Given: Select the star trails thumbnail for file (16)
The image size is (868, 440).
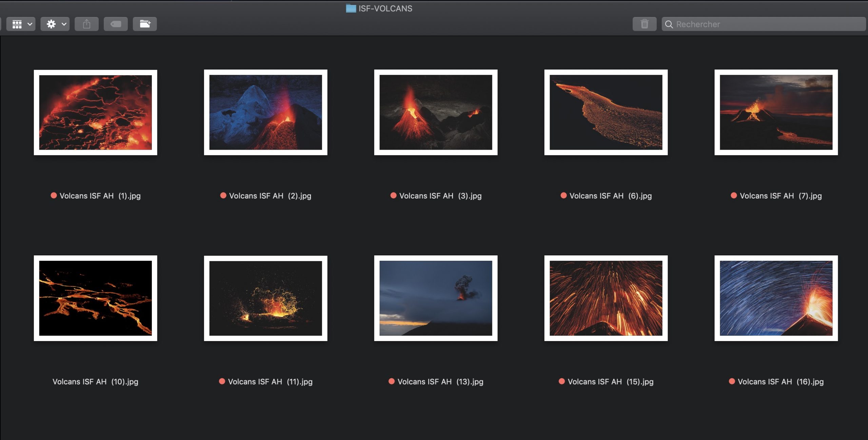Looking at the screenshot, I should tap(776, 298).
